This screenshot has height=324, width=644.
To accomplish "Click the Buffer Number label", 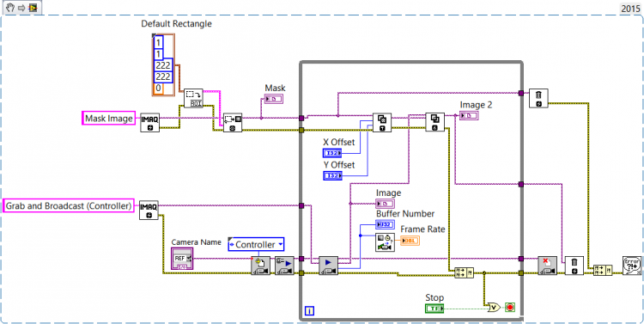I will [x=405, y=213].
